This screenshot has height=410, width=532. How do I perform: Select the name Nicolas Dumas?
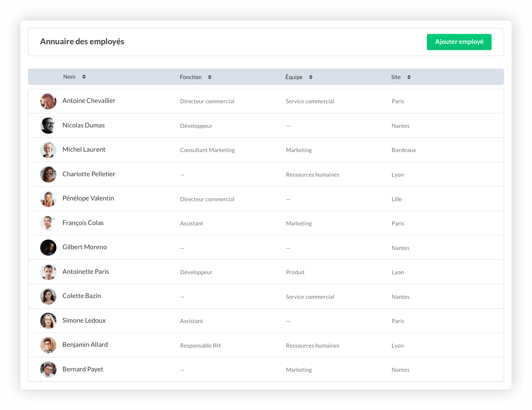coord(84,125)
